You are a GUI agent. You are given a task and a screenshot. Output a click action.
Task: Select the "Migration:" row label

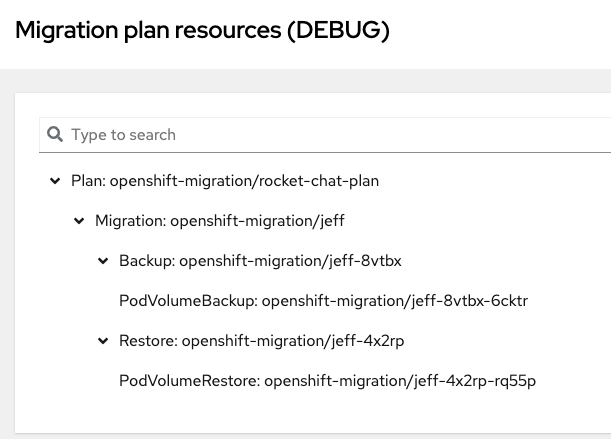pos(130,221)
